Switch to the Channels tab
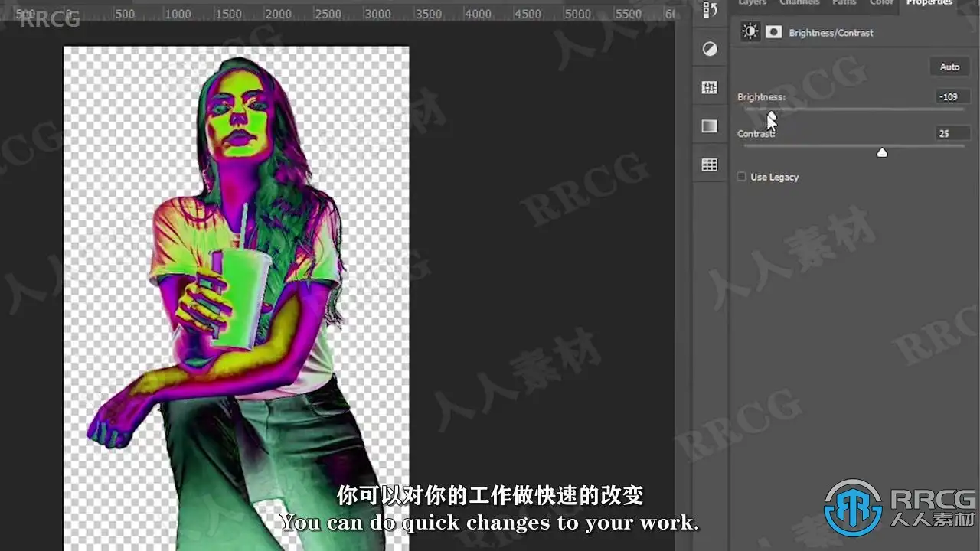The image size is (980, 551). [x=799, y=3]
